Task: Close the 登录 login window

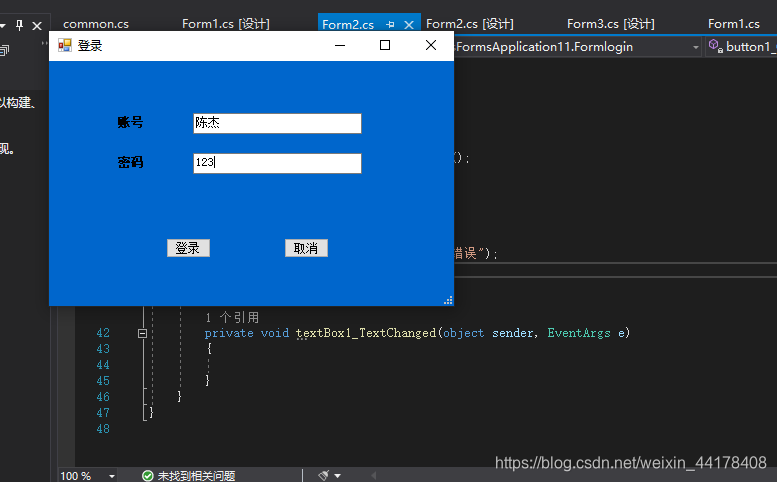Action: pos(431,46)
